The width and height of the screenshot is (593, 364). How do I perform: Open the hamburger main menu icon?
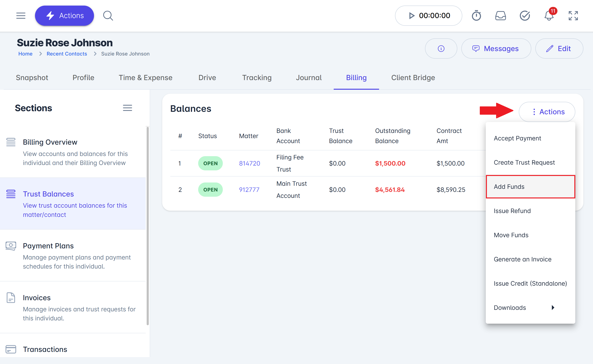(21, 16)
